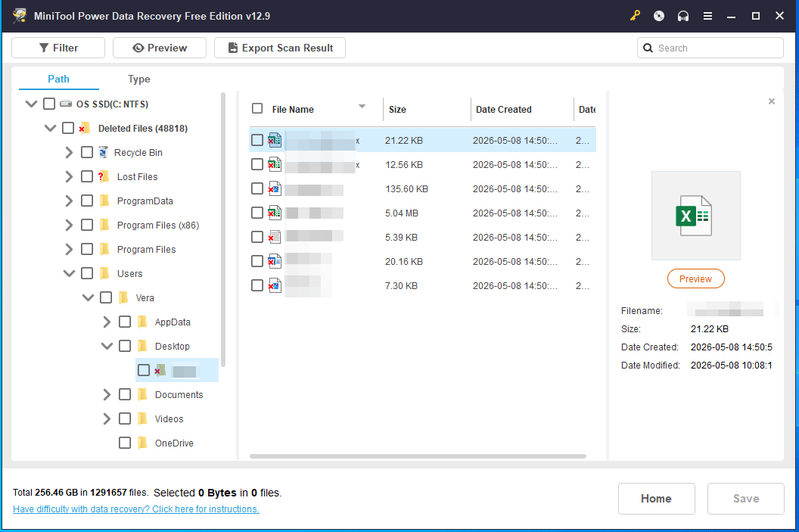Check the OS SSD(C: NTFS) checkbox
Image resolution: width=799 pixels, height=532 pixels.
coord(49,104)
